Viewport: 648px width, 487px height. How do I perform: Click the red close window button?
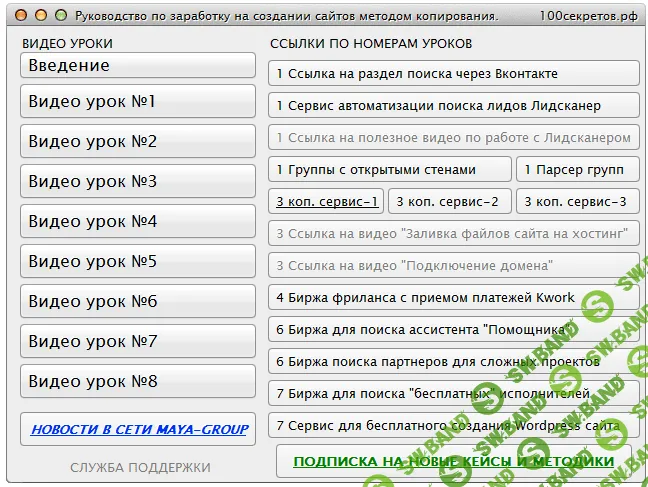[x=22, y=16]
